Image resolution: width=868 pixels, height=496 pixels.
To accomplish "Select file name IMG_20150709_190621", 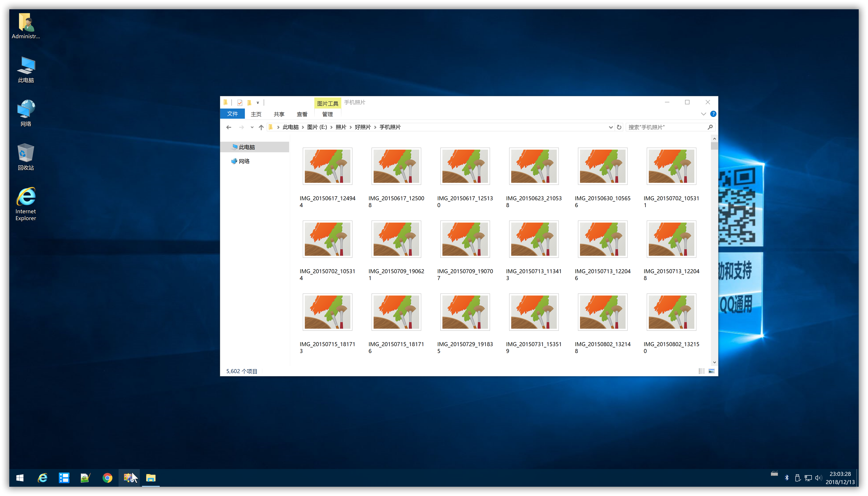I will click(x=396, y=275).
